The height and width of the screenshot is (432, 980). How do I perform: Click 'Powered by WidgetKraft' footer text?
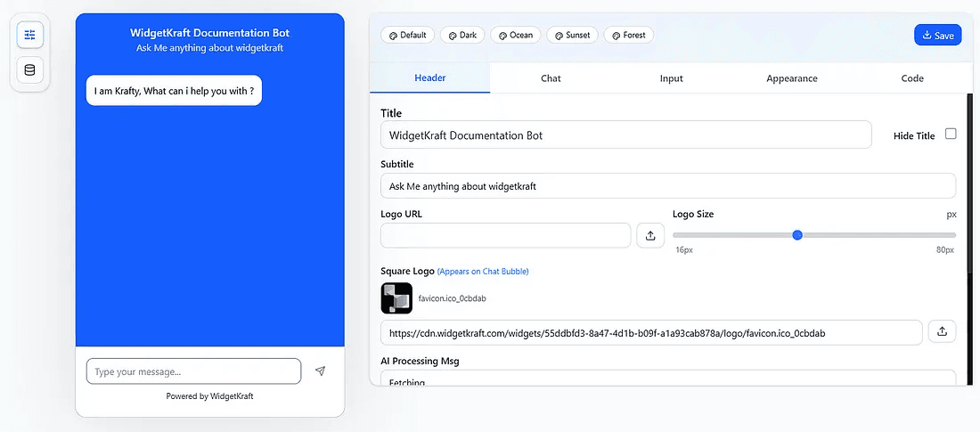click(209, 395)
